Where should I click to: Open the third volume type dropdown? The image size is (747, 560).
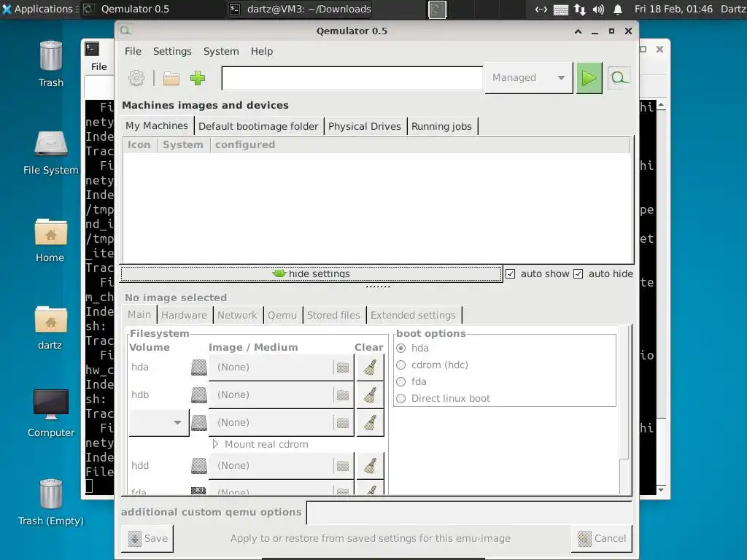pos(159,422)
